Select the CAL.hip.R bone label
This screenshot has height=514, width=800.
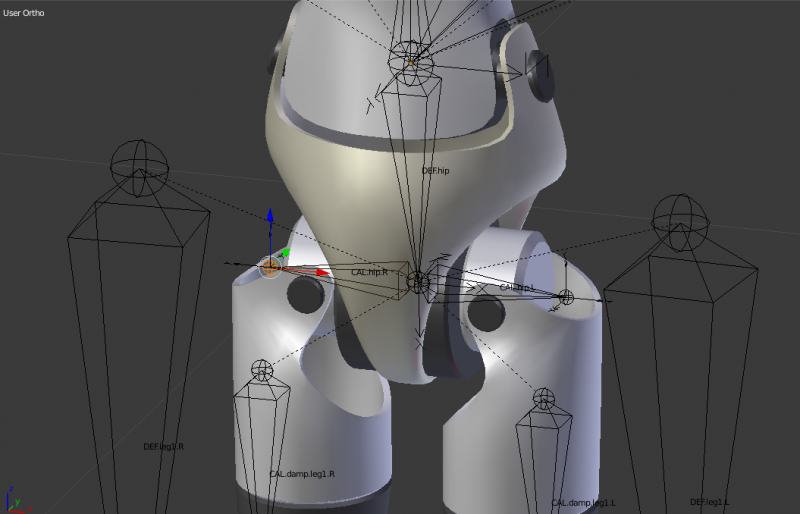(x=369, y=272)
